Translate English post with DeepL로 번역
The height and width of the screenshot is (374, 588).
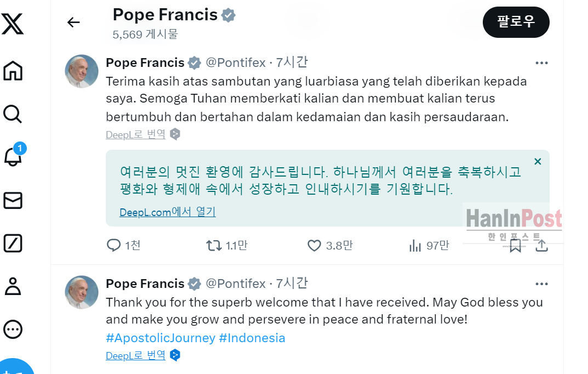click(x=135, y=355)
